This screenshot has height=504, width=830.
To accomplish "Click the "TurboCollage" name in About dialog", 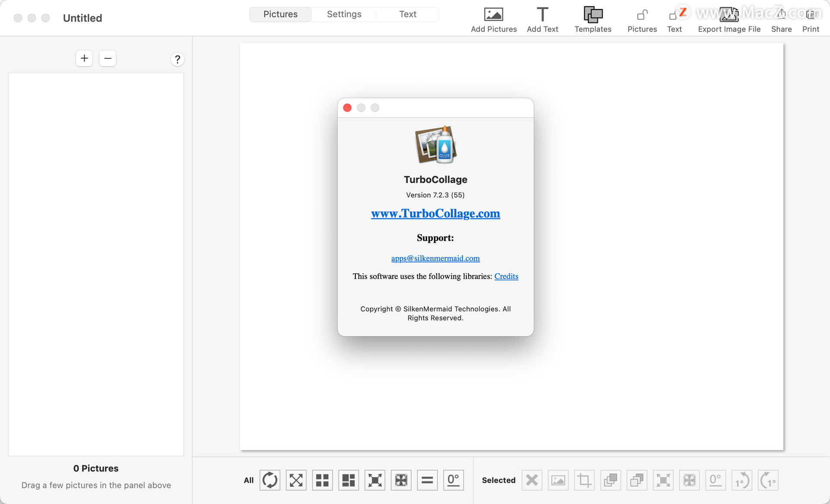I will click(x=435, y=179).
